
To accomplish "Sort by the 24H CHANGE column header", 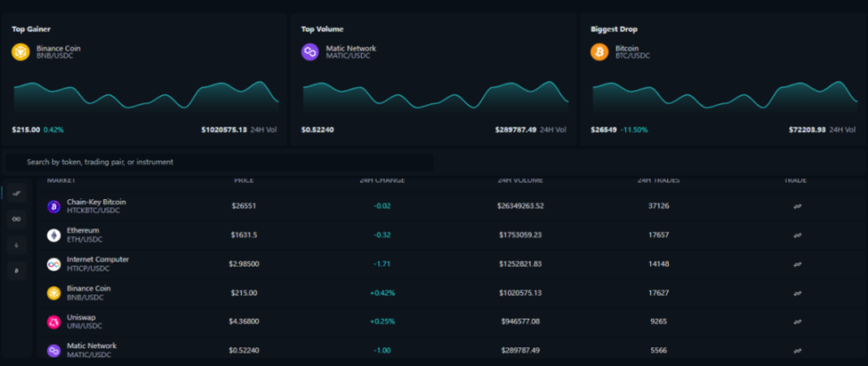I will click(x=382, y=180).
